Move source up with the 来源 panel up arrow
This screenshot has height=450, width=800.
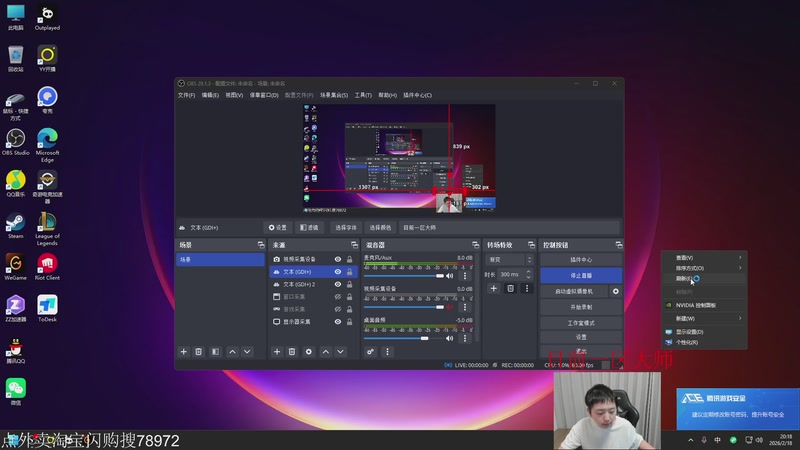[x=326, y=352]
